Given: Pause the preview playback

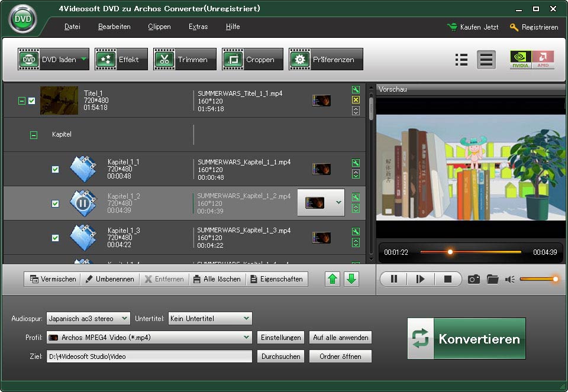Looking at the screenshot, I should point(394,279).
